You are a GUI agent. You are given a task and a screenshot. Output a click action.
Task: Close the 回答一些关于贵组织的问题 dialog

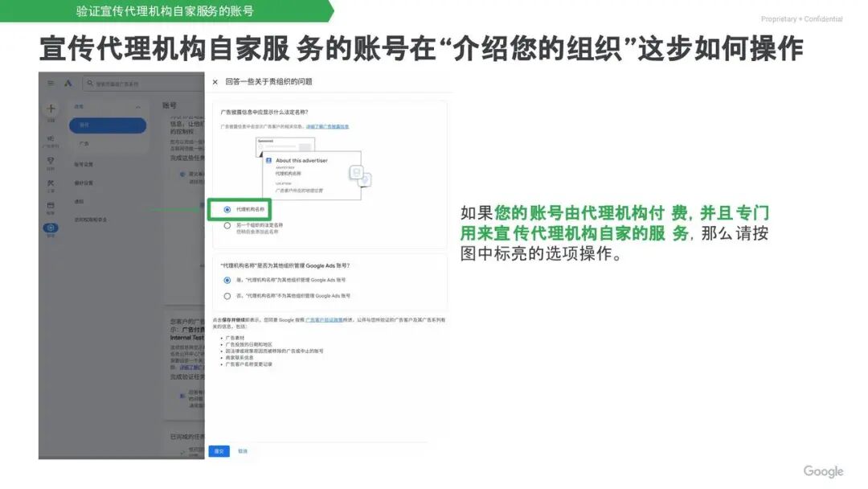pos(215,82)
